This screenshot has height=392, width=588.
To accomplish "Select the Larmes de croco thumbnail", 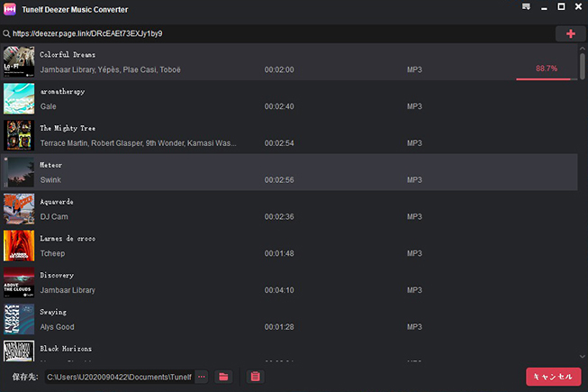I will click(x=19, y=246).
